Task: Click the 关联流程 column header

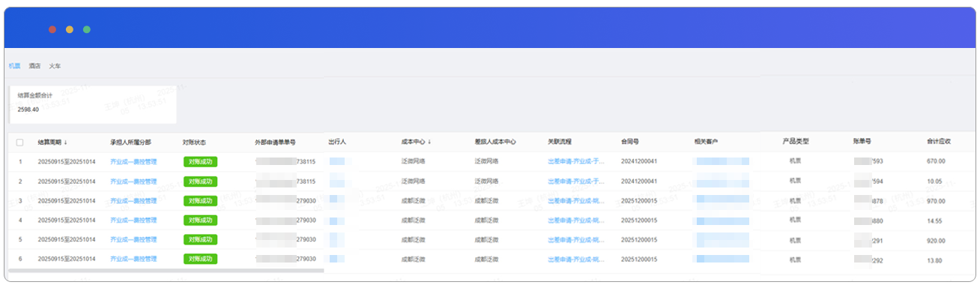Action: pos(560,142)
